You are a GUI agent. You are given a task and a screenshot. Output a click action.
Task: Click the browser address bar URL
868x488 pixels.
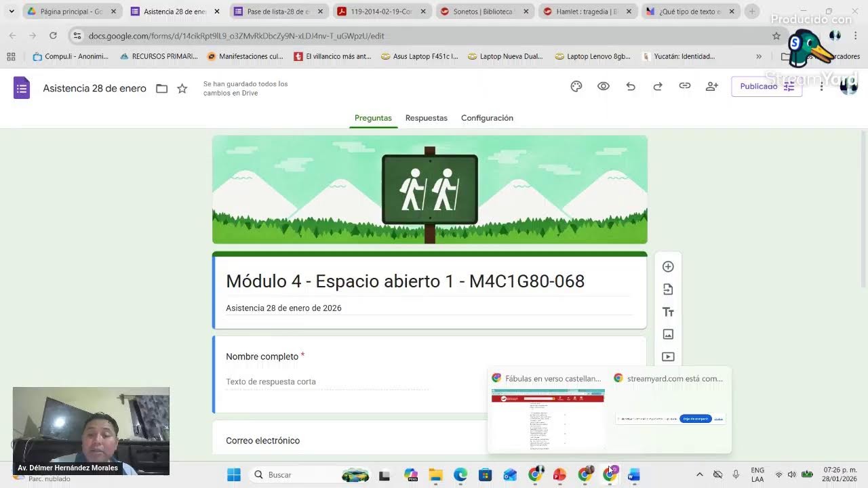(x=236, y=36)
